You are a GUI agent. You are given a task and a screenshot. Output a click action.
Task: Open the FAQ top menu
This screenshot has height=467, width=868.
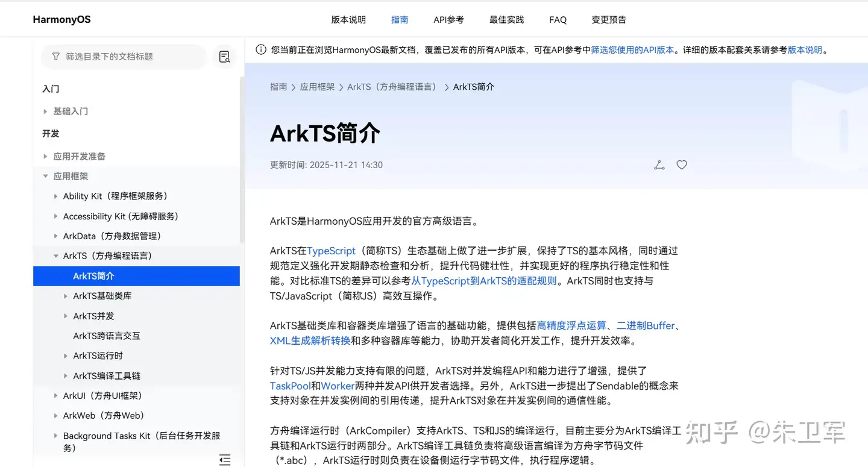(x=558, y=19)
